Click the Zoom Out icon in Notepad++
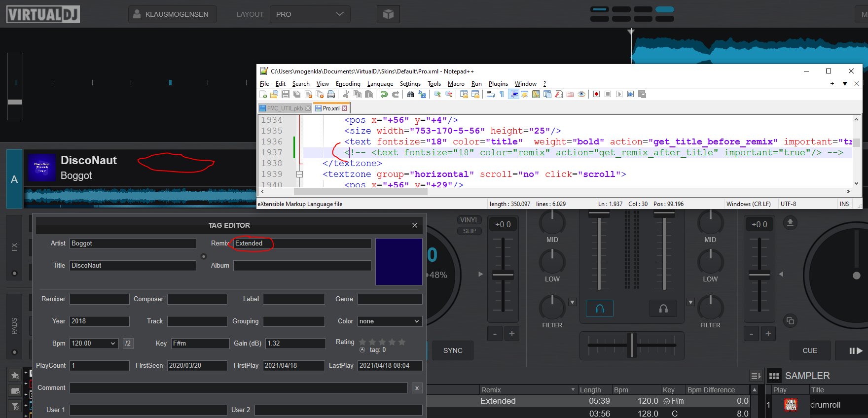The image size is (868, 418). point(448,94)
